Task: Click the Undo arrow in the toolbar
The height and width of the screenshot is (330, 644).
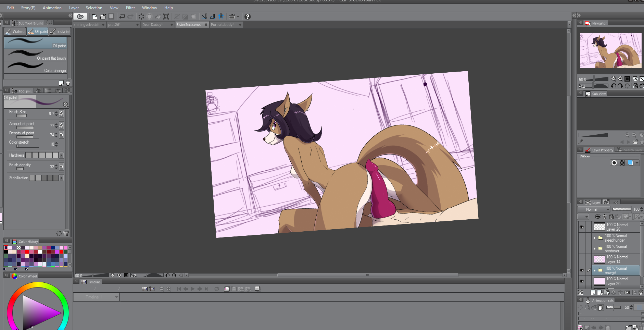Action: (122, 16)
